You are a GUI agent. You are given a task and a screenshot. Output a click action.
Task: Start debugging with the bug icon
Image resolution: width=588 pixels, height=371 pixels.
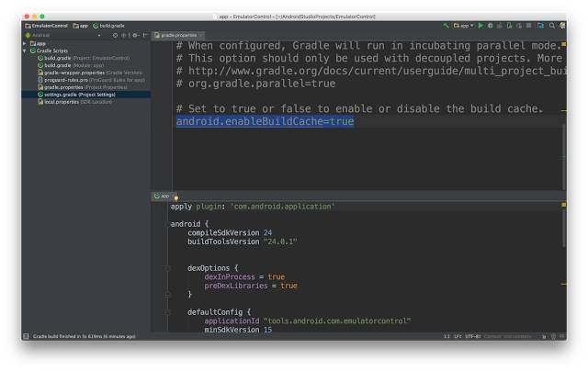490,26
